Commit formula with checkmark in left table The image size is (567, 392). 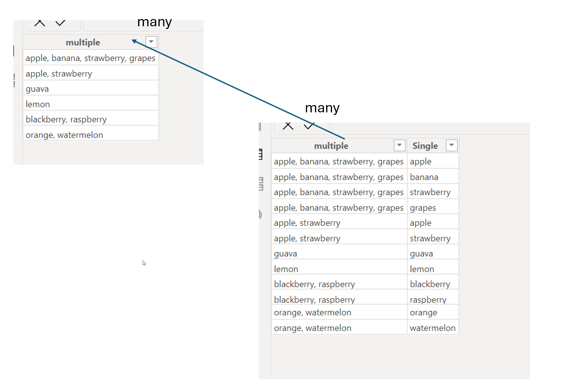pos(60,23)
